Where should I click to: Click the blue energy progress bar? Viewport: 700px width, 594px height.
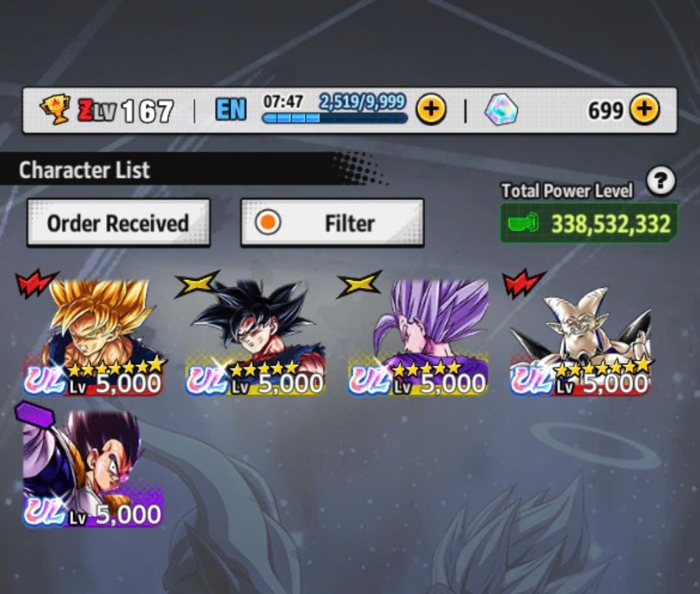[335, 118]
